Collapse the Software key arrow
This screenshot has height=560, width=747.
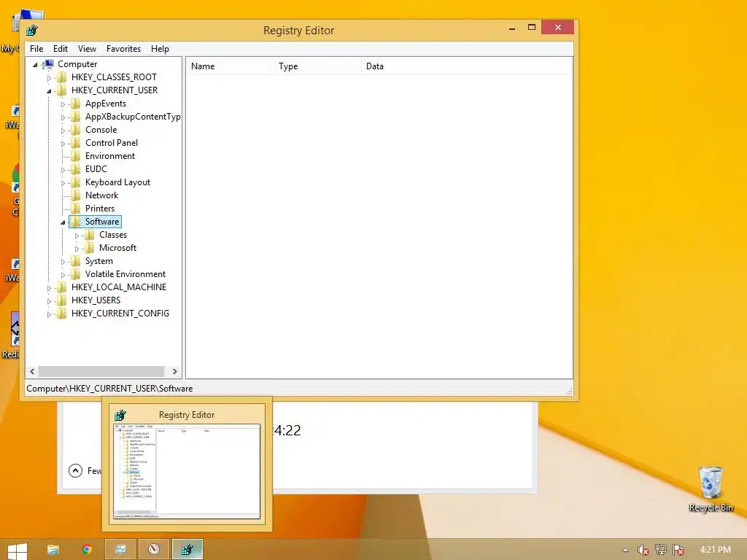pos(63,222)
